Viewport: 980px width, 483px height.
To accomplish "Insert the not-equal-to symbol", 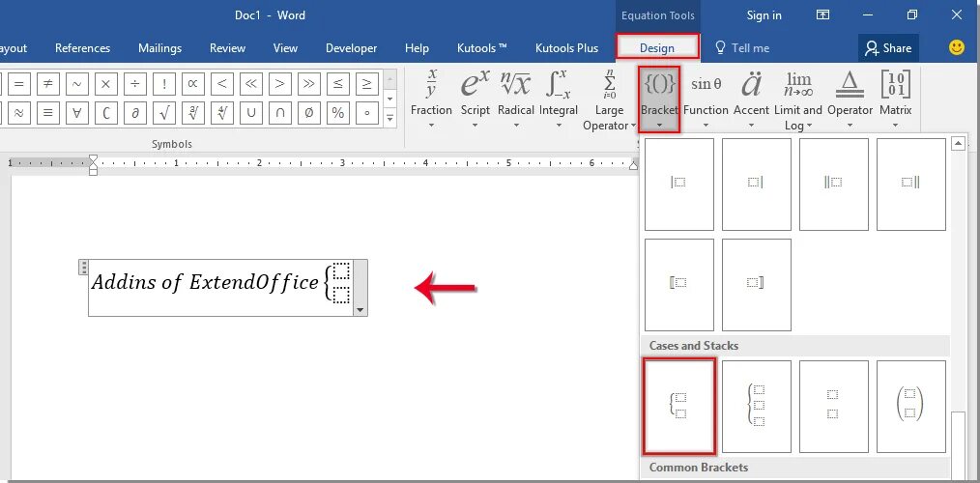I will point(48,84).
